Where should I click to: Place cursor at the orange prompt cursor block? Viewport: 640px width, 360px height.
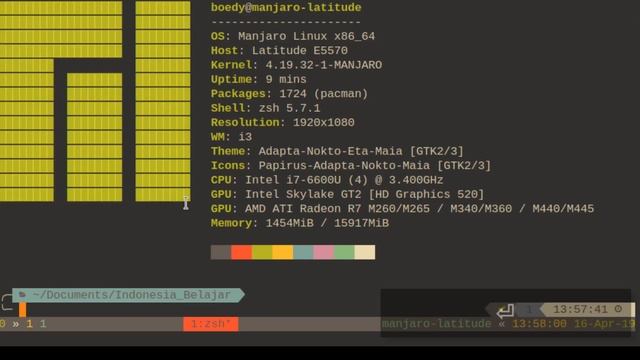coord(22,310)
